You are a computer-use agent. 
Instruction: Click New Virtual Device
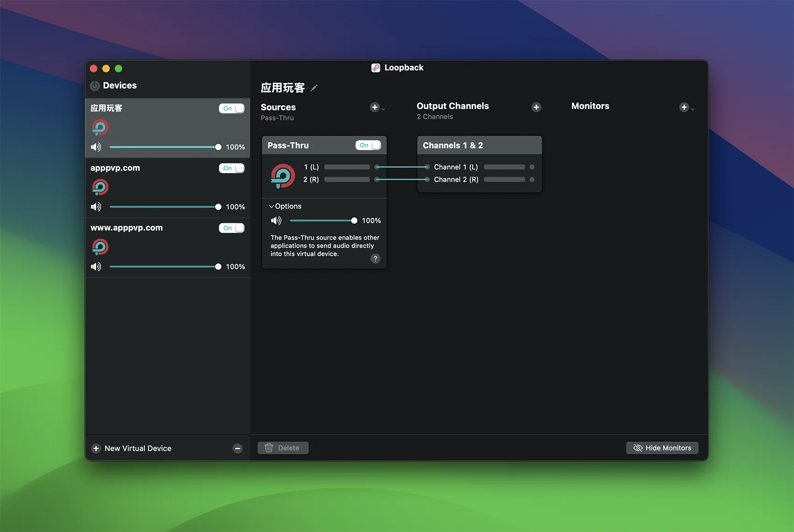pyautogui.click(x=138, y=448)
